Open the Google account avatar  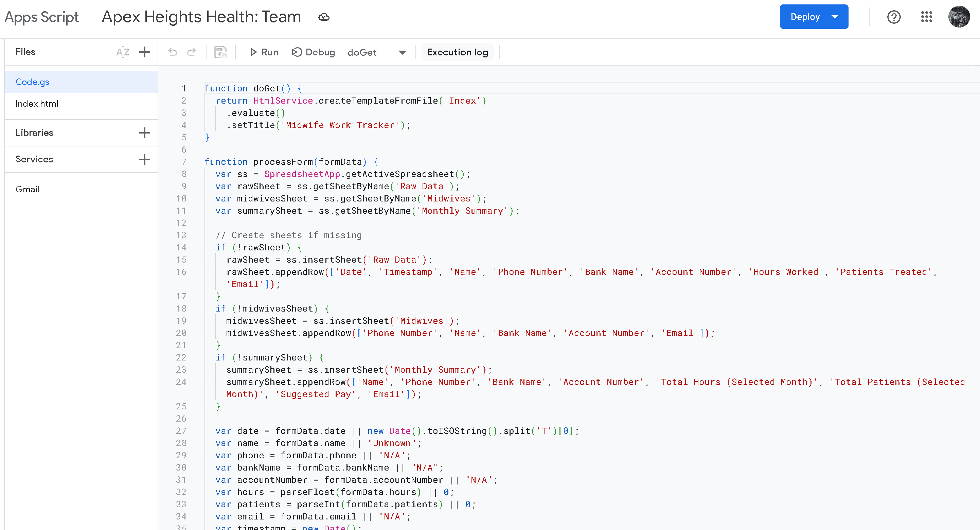pyautogui.click(x=959, y=17)
